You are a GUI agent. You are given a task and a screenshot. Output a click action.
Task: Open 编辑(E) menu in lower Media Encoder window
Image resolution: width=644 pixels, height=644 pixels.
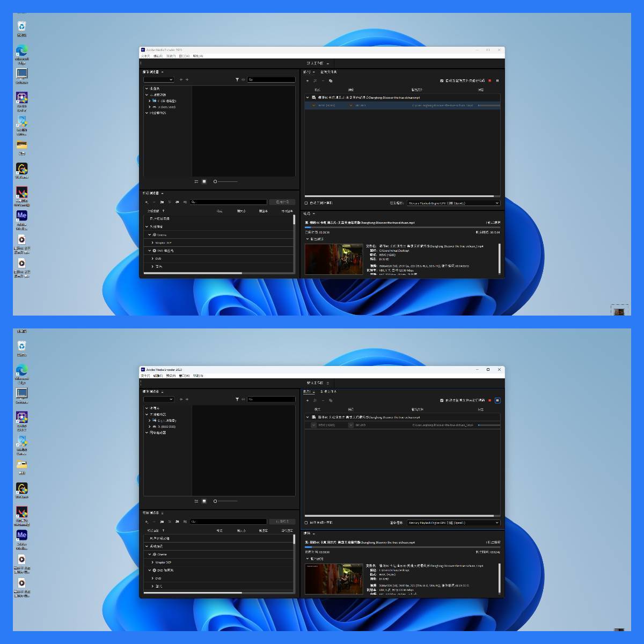tap(158, 376)
